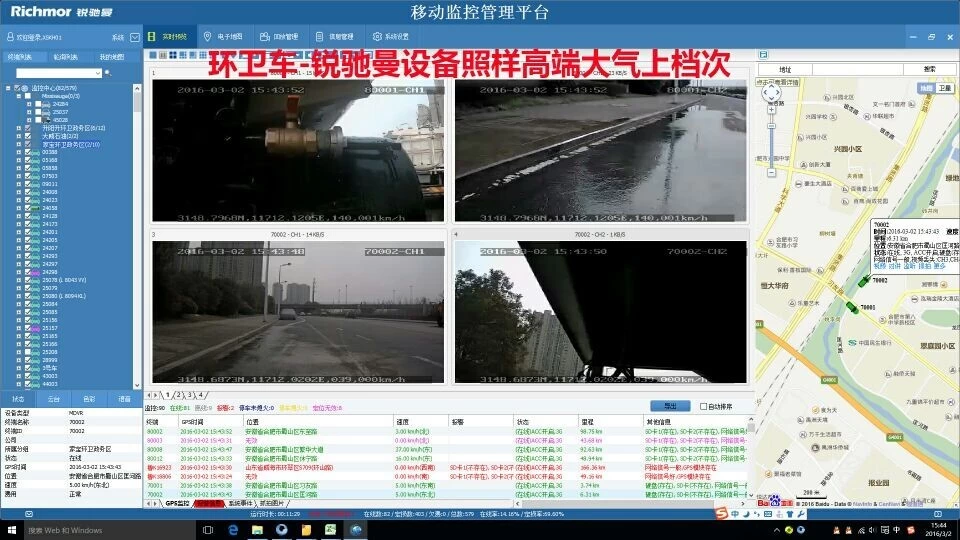Open the Windows Start menu
Image resolution: width=960 pixels, height=540 pixels.
[12, 530]
